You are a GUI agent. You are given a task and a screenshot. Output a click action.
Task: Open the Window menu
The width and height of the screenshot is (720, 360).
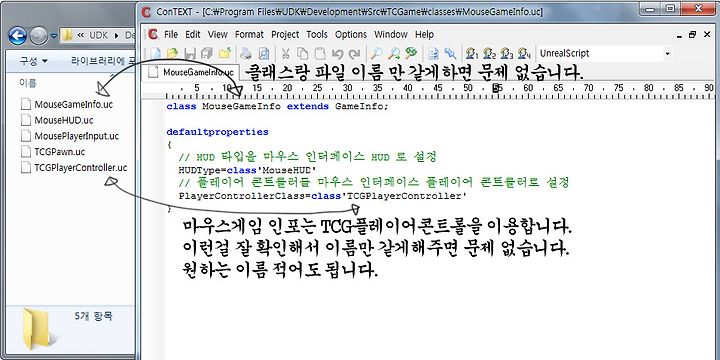(391, 34)
